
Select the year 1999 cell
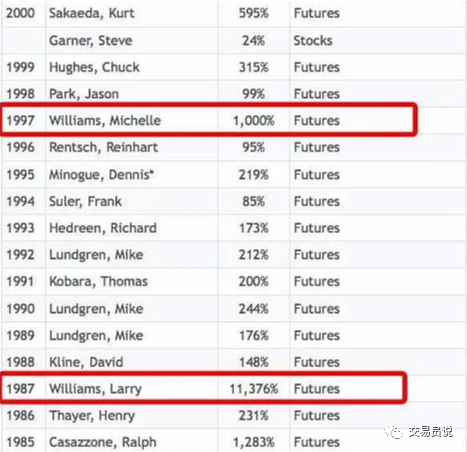tap(20, 67)
